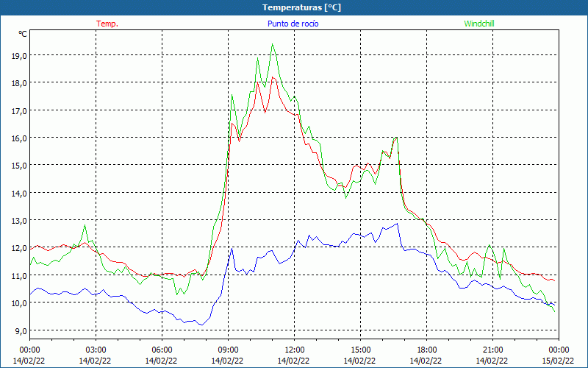
Task: Click the 18,0 y-axis value
Action: point(20,83)
